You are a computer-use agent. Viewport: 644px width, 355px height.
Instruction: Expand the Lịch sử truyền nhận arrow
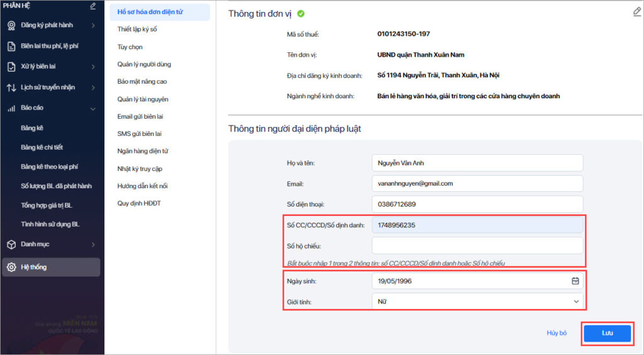tap(93, 87)
